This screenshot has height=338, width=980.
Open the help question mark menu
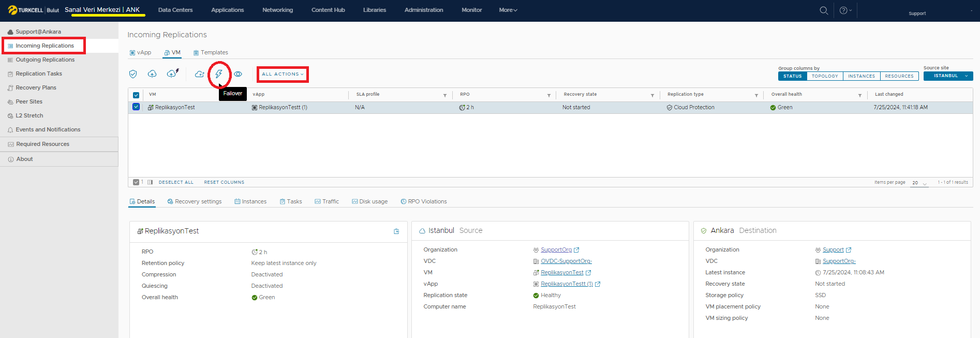pyautogui.click(x=845, y=10)
